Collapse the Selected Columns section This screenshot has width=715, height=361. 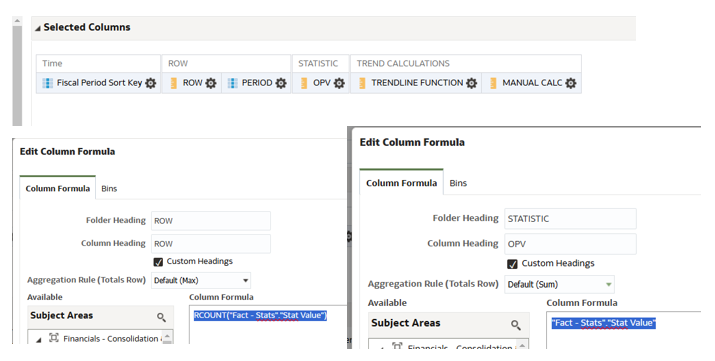(x=38, y=28)
